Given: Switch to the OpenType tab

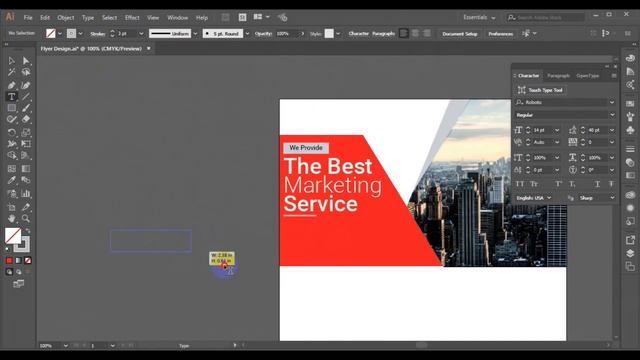Looking at the screenshot, I should (x=587, y=76).
